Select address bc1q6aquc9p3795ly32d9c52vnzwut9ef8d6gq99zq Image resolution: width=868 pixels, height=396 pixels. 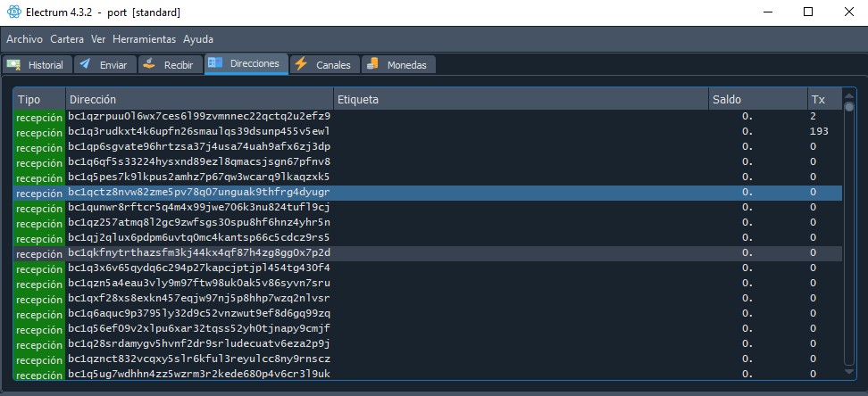pyautogui.click(x=199, y=314)
